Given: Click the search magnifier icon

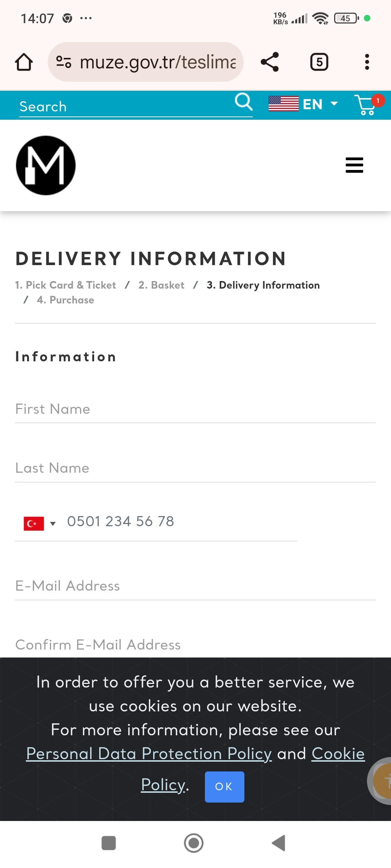Looking at the screenshot, I should (244, 102).
